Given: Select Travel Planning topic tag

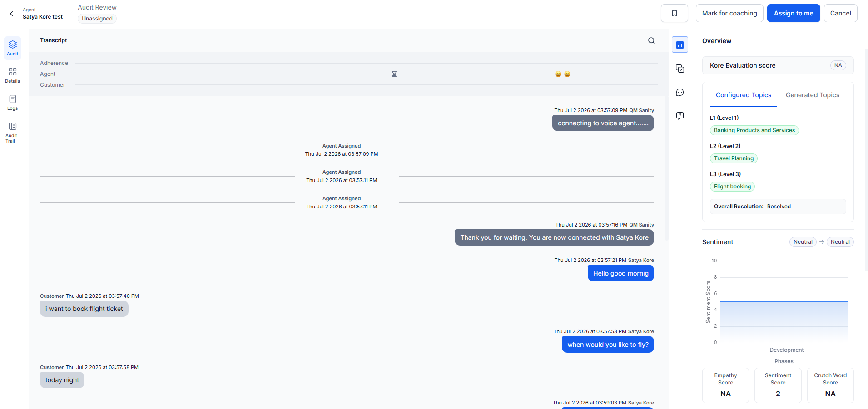Looking at the screenshot, I should pos(734,158).
